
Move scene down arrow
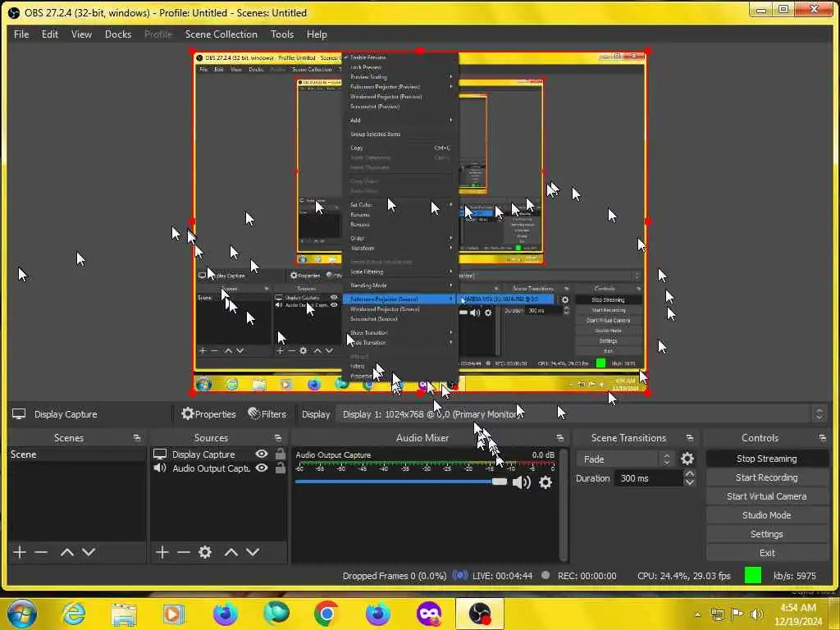tap(89, 552)
